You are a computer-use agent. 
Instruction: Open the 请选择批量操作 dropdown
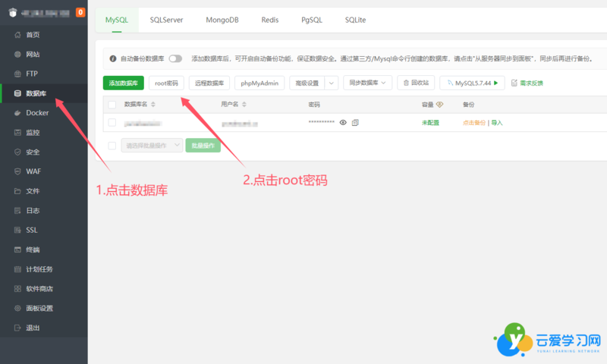[x=152, y=145]
